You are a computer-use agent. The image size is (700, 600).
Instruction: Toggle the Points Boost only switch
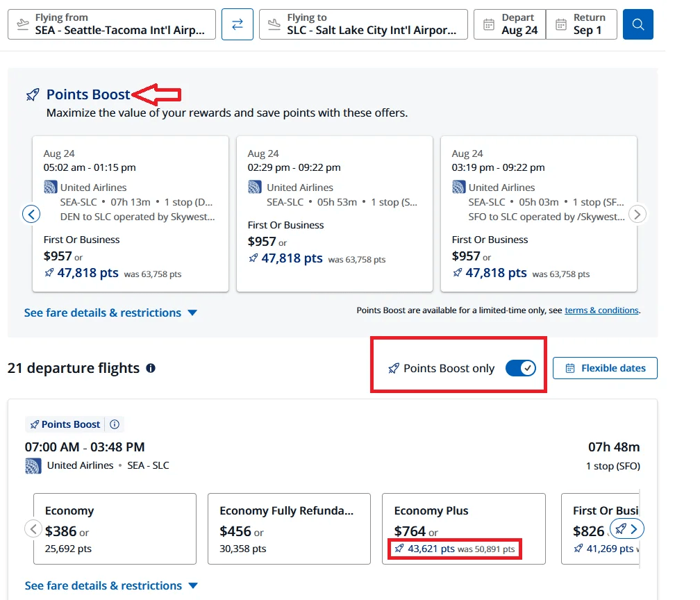[x=520, y=368]
